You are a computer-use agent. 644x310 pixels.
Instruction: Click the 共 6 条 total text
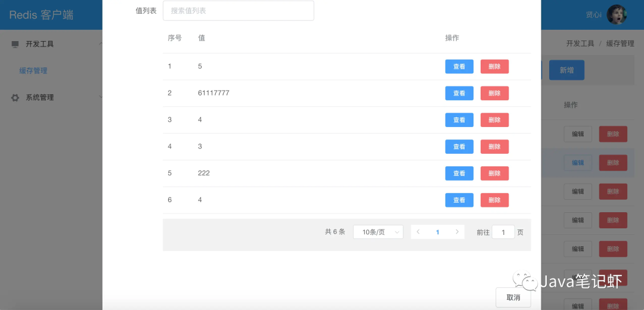[335, 232]
